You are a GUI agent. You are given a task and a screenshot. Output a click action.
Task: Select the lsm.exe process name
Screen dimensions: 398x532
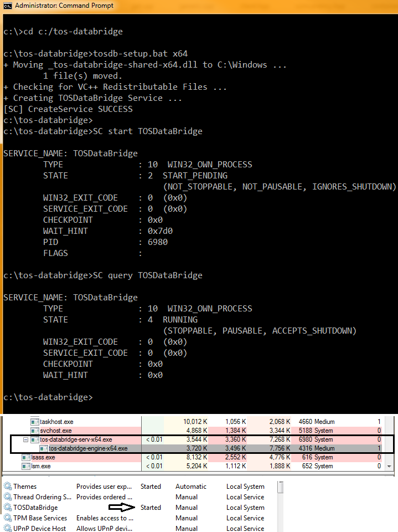tap(40, 466)
